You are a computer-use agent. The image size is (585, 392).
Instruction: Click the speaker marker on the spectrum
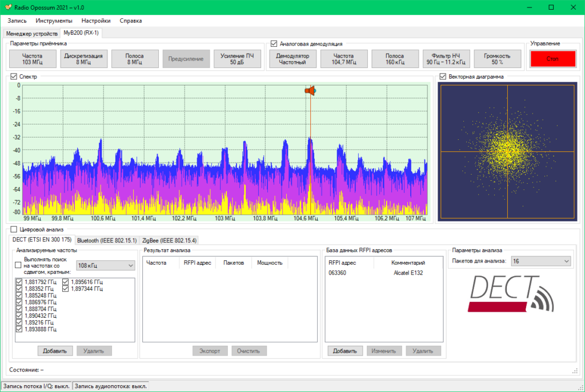(x=310, y=91)
